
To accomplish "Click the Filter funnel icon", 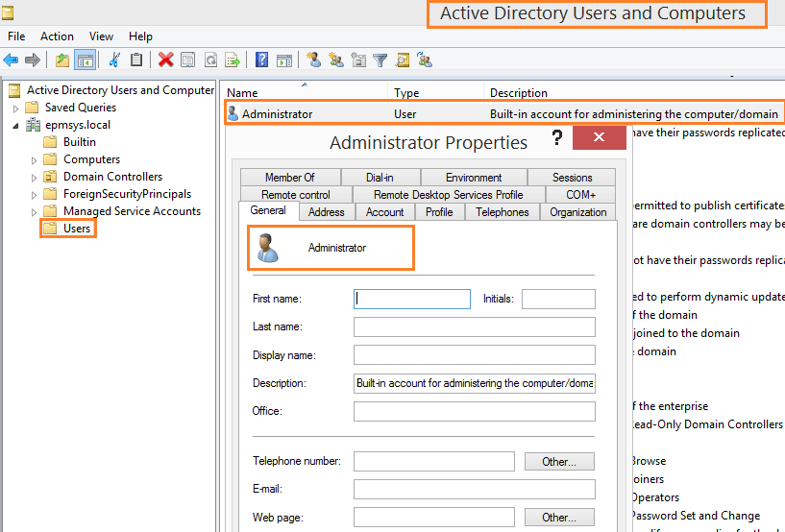I will tap(380, 60).
